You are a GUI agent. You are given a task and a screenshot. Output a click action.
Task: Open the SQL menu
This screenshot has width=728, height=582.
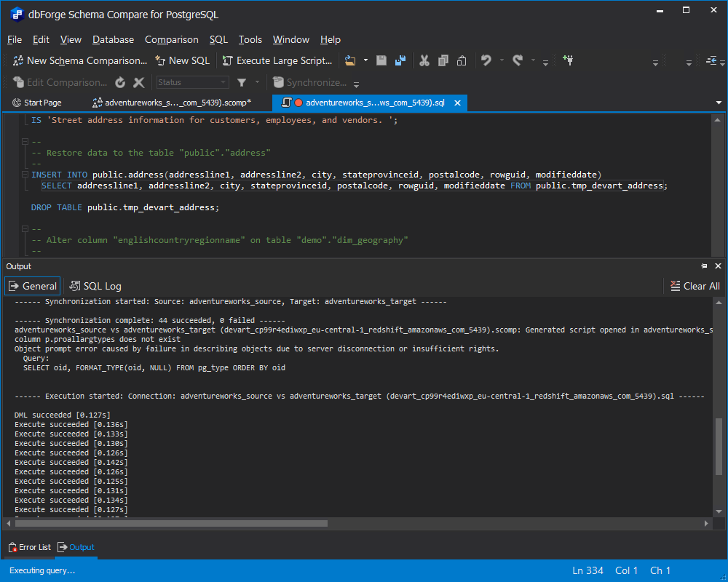(218, 40)
